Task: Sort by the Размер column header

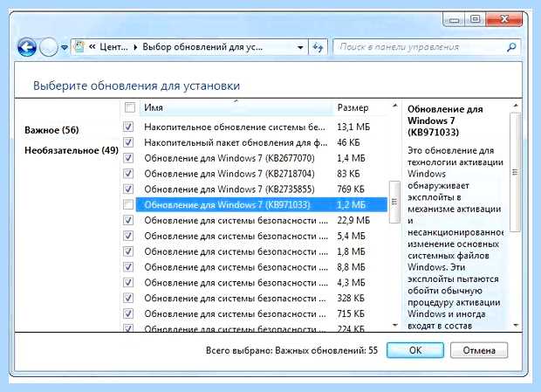Action: point(353,107)
